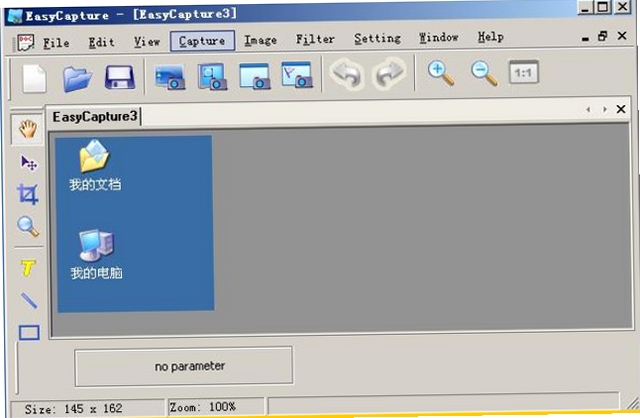
Task: Click the document icon beside File menu
Action: (25, 42)
